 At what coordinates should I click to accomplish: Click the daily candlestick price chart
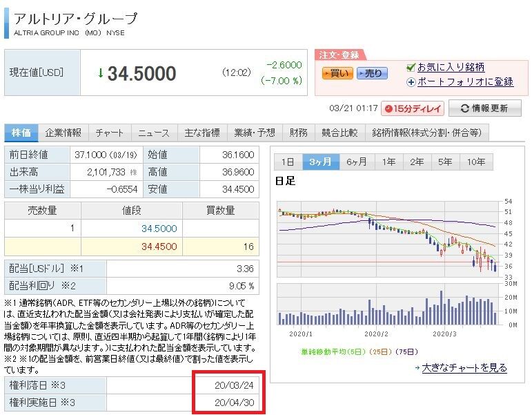(x=388, y=239)
